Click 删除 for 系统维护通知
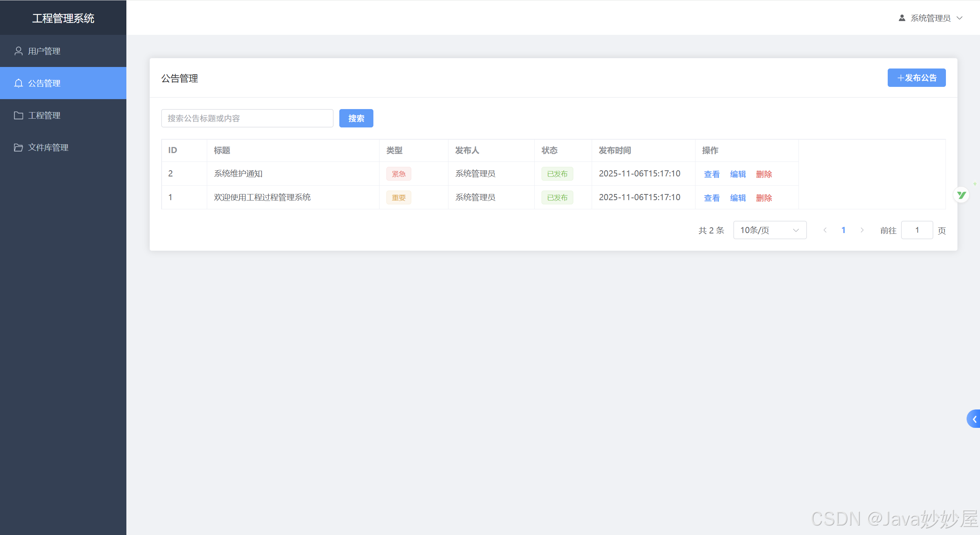 [x=764, y=174]
